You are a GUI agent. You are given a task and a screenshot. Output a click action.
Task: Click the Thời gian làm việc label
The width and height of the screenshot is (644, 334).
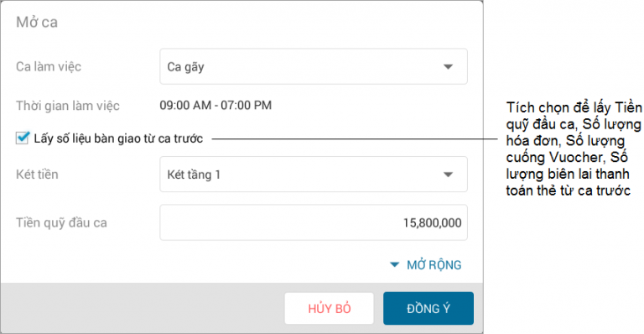(x=68, y=106)
